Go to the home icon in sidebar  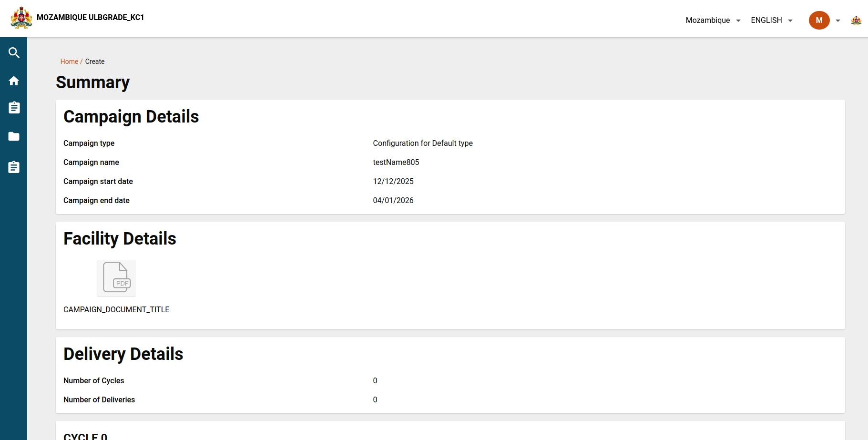click(x=14, y=81)
